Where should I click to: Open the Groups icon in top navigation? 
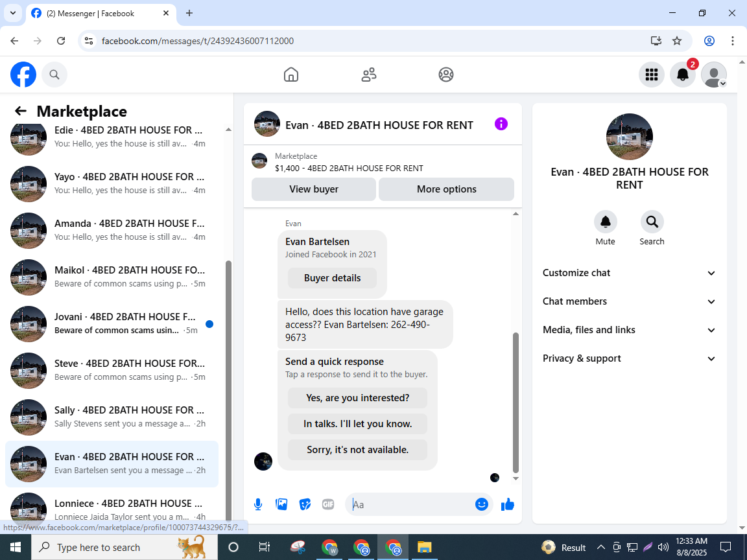pos(446,75)
